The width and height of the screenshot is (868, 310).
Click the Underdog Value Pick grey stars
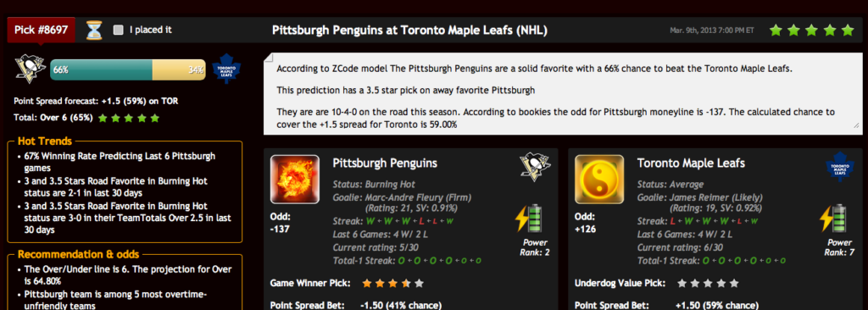pyautogui.click(x=708, y=284)
